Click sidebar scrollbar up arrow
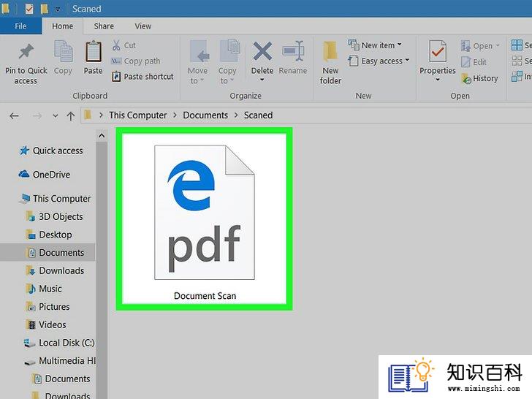Screen dimensions: 532x399 [102, 136]
